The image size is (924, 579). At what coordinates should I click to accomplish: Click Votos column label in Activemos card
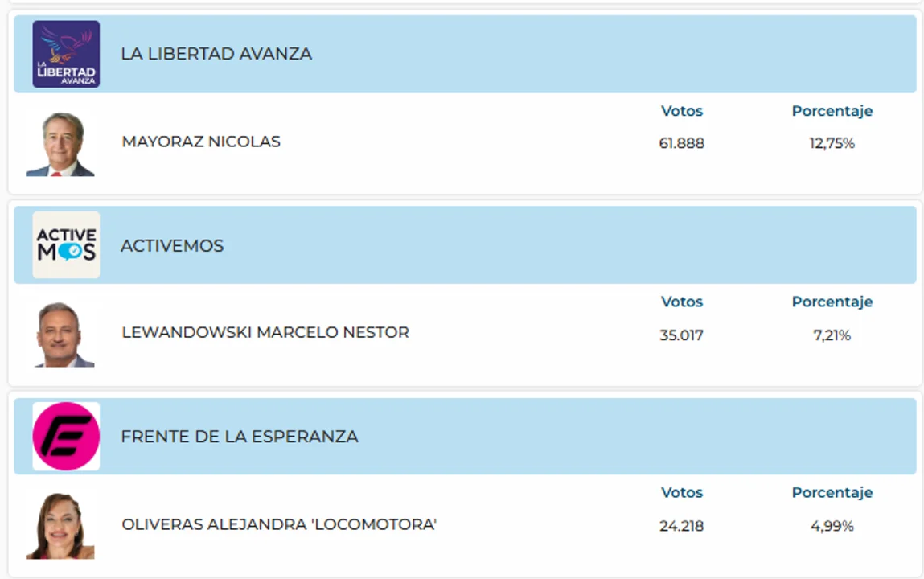(x=682, y=302)
